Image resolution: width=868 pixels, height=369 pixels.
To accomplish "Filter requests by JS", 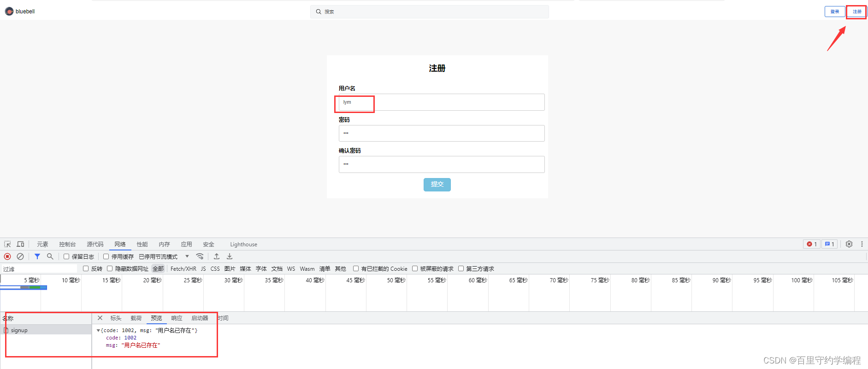I will click(x=203, y=269).
